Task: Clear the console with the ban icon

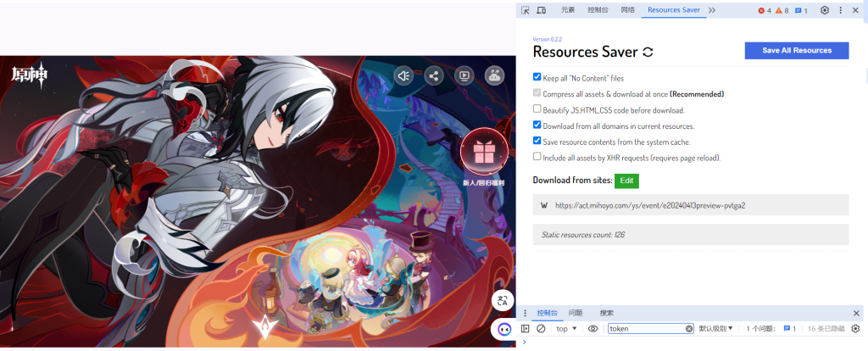Action: click(x=541, y=328)
